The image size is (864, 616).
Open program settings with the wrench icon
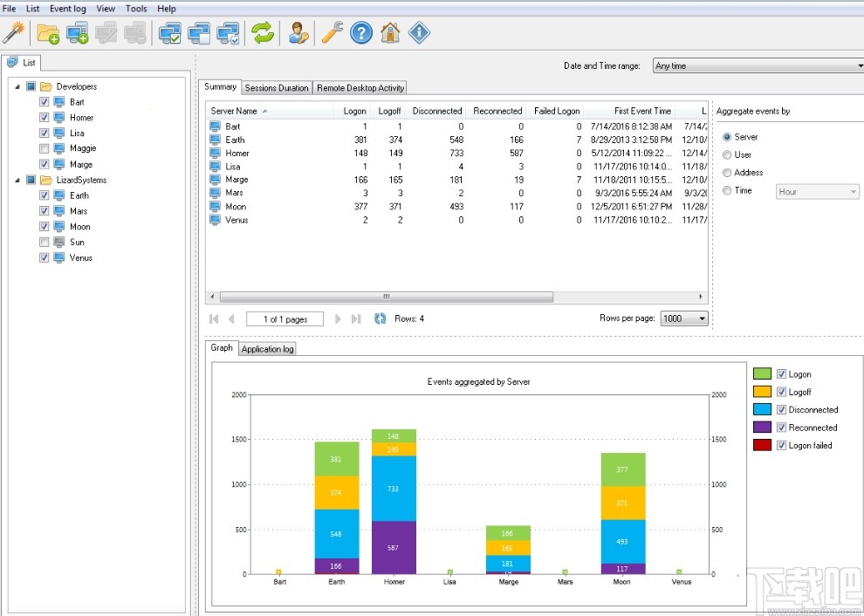point(332,32)
